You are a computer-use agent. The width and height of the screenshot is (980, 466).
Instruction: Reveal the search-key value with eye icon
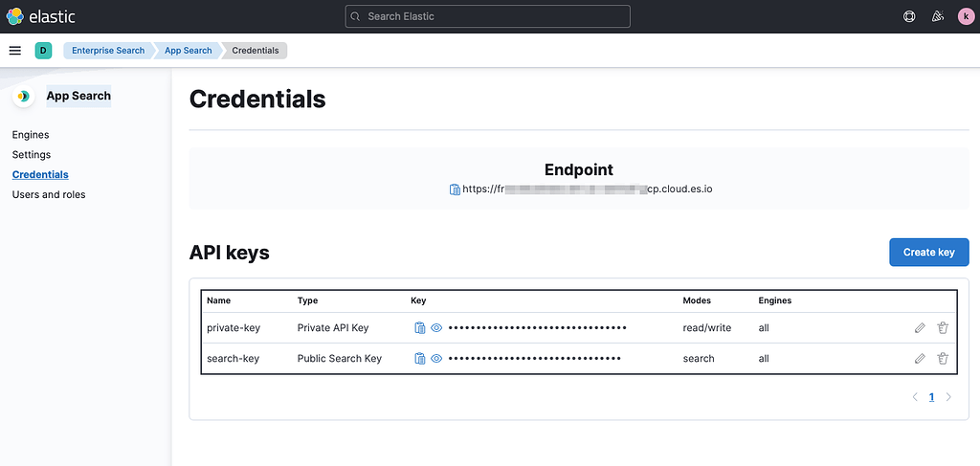(436, 359)
